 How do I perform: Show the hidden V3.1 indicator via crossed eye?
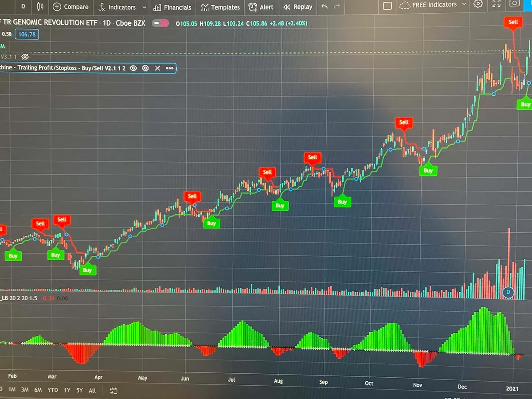click(25, 57)
